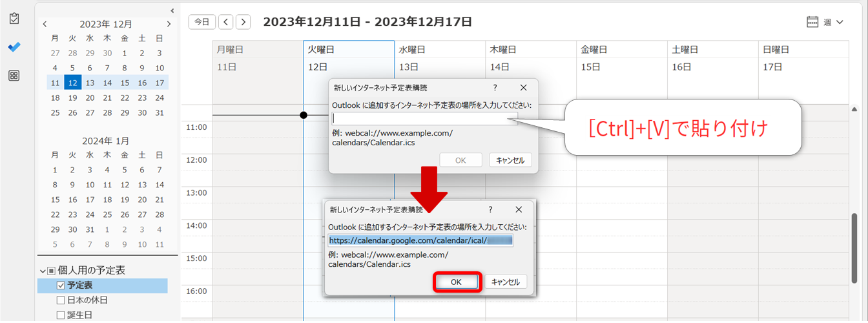
Task: Click キャンセル in the lower dialog
Action: pyautogui.click(x=506, y=282)
